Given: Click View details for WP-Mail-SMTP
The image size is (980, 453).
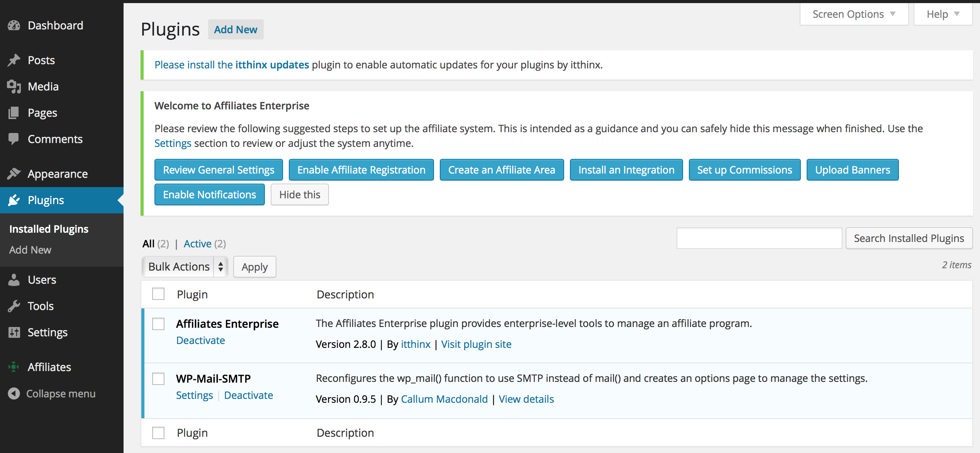Looking at the screenshot, I should 526,399.
